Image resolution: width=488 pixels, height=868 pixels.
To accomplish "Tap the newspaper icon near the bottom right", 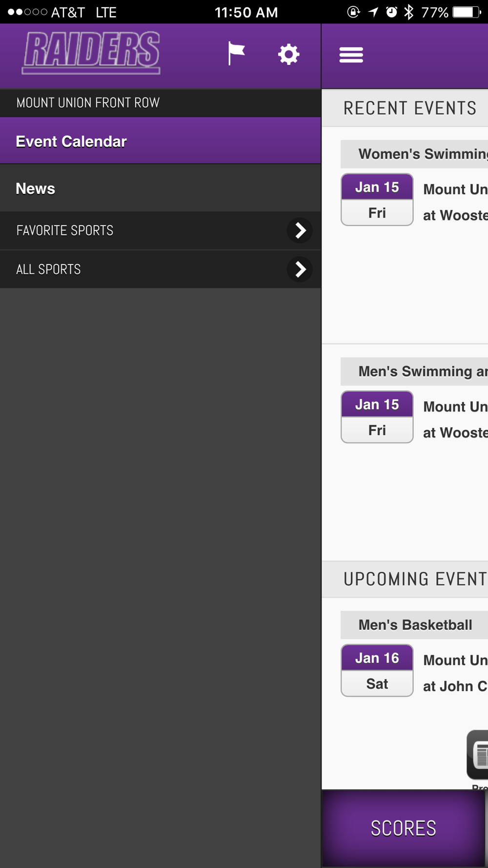I will point(478,755).
